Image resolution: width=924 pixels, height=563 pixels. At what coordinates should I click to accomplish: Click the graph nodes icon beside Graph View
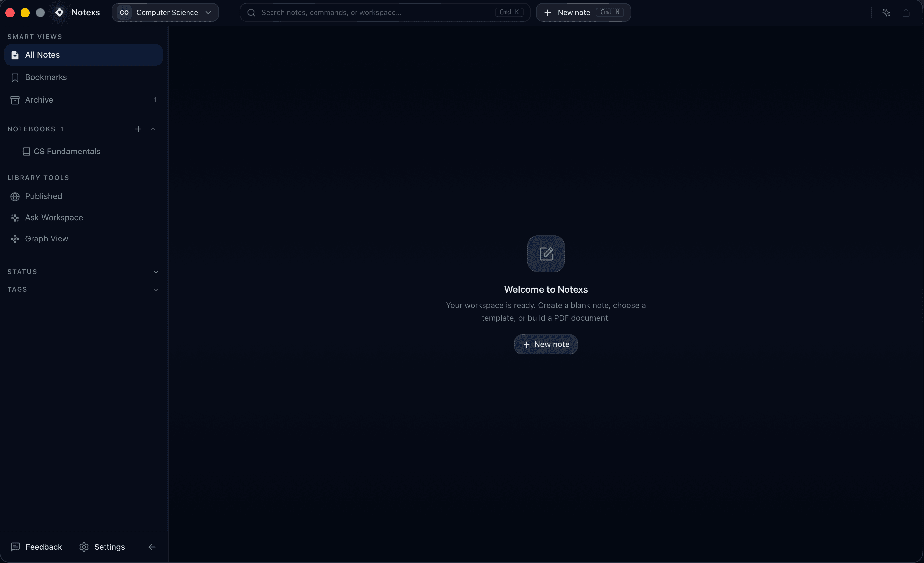(x=15, y=239)
